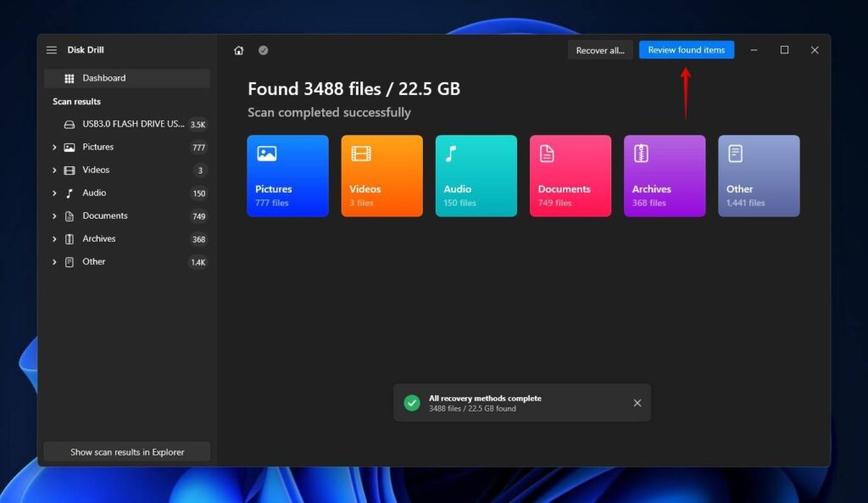
Task: Expand the Documents tree item
Action: pos(54,215)
